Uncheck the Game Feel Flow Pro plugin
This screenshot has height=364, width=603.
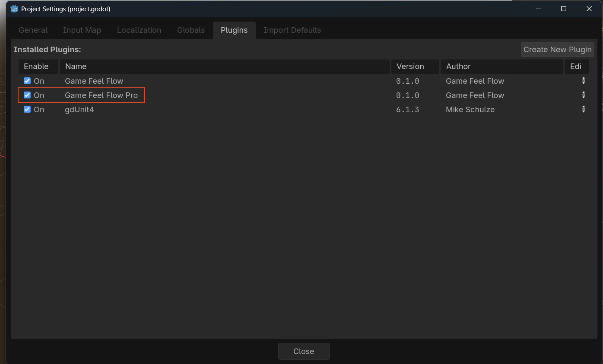[x=27, y=95]
